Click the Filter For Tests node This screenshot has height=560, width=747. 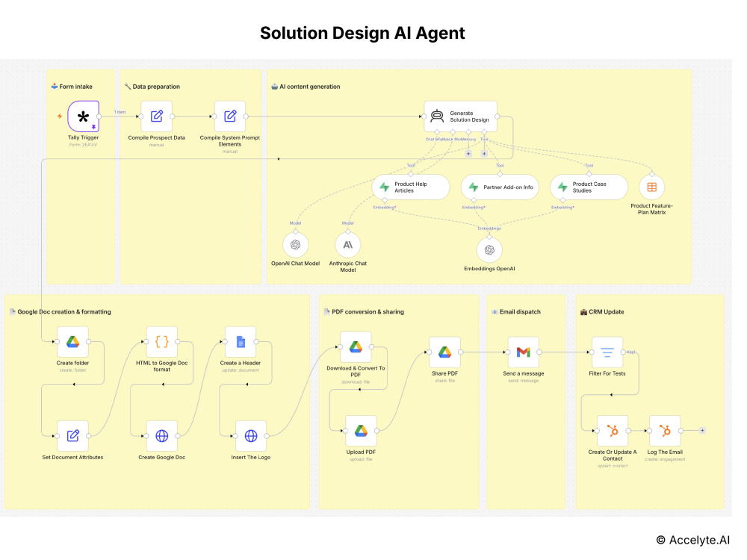tap(607, 352)
